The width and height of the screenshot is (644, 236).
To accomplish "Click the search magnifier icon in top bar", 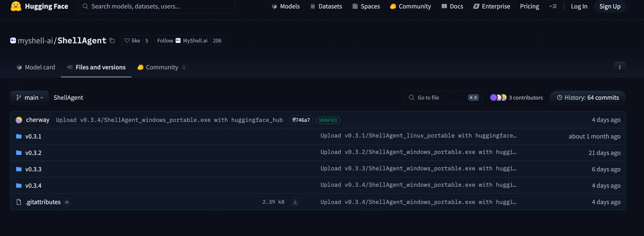I will [85, 6].
